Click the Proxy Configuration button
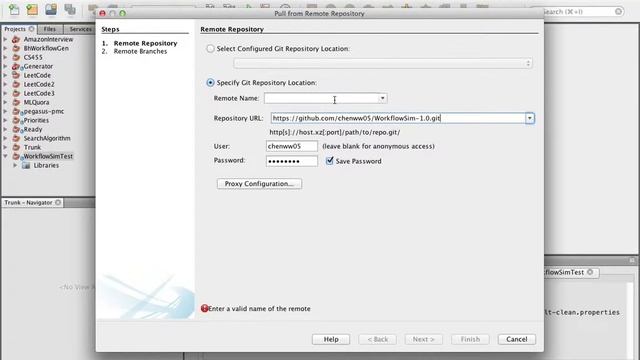This screenshot has width=640, height=360. click(260, 184)
